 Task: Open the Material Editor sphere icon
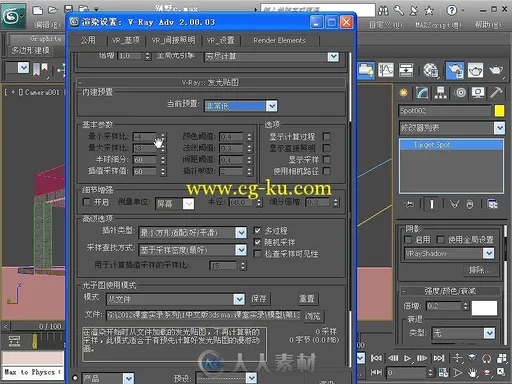point(431,70)
